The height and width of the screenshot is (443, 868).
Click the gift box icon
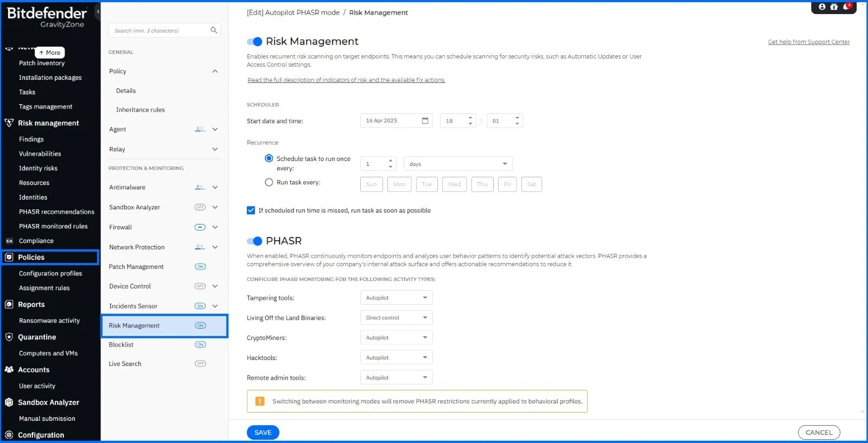tap(834, 7)
